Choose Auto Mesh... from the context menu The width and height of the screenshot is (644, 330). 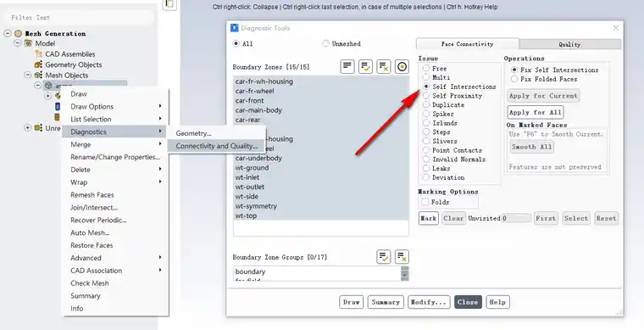[x=90, y=232]
